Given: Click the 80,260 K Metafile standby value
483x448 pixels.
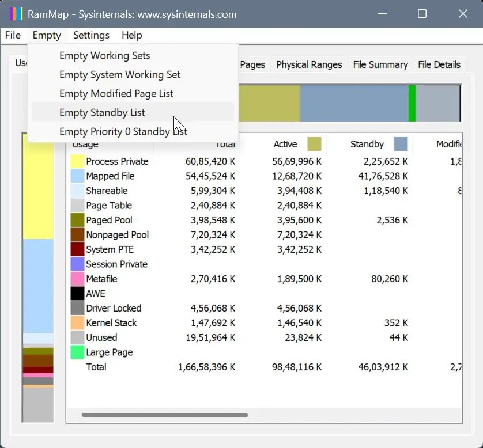Looking at the screenshot, I should [390, 279].
